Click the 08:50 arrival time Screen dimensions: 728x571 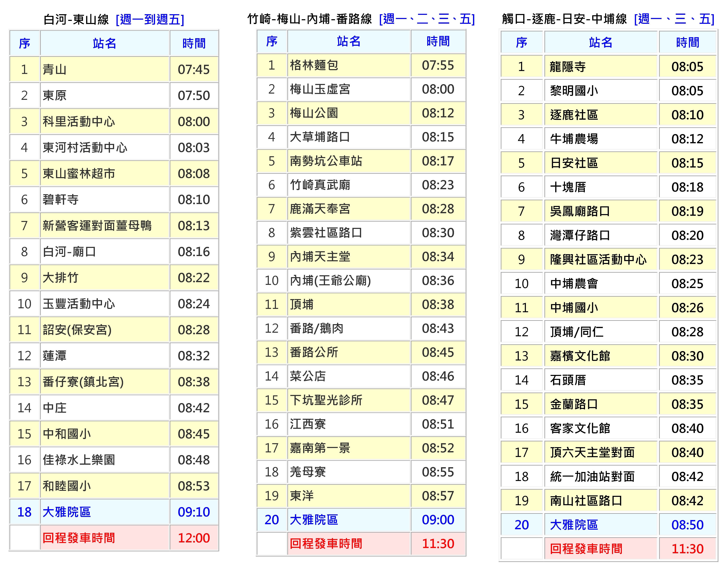point(687,525)
